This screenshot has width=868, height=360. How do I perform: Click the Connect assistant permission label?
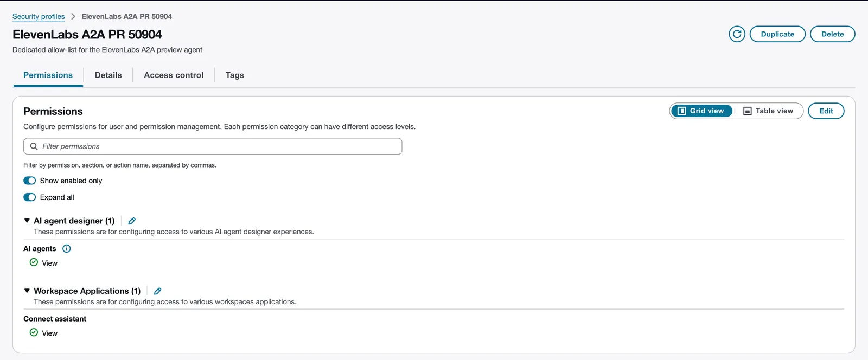tap(55, 319)
